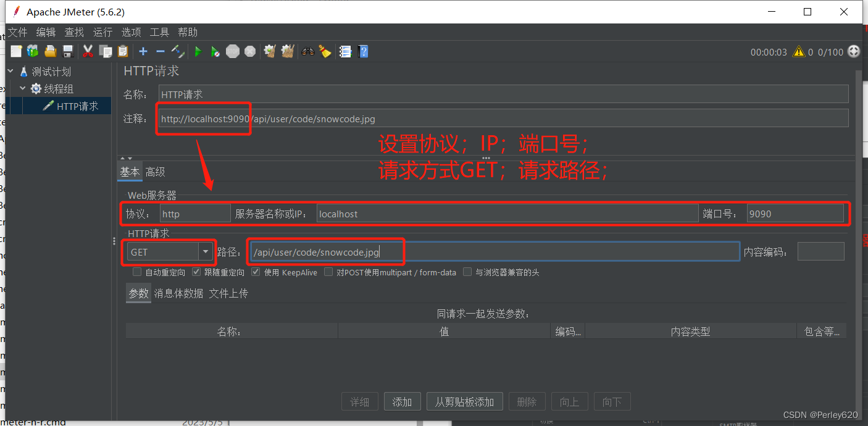Switch to the 高级 tab
The height and width of the screenshot is (426, 868).
[155, 172]
